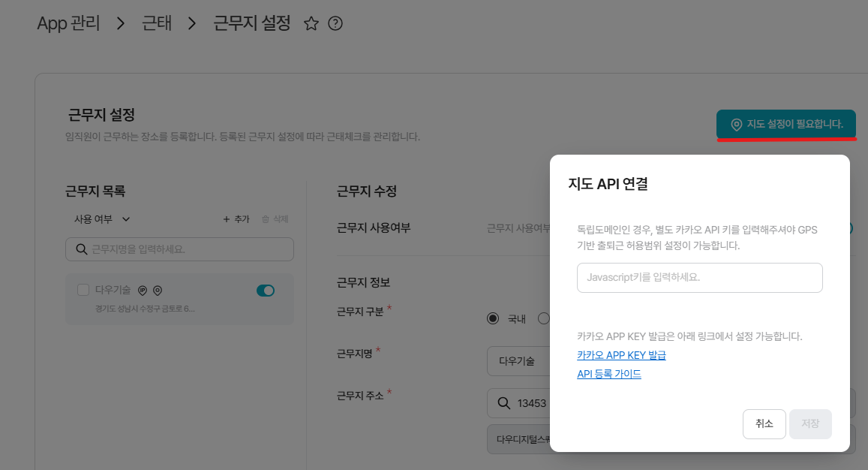Toggle the 다우기술 workplace switch off
This screenshot has height=470, width=868.
266,291
